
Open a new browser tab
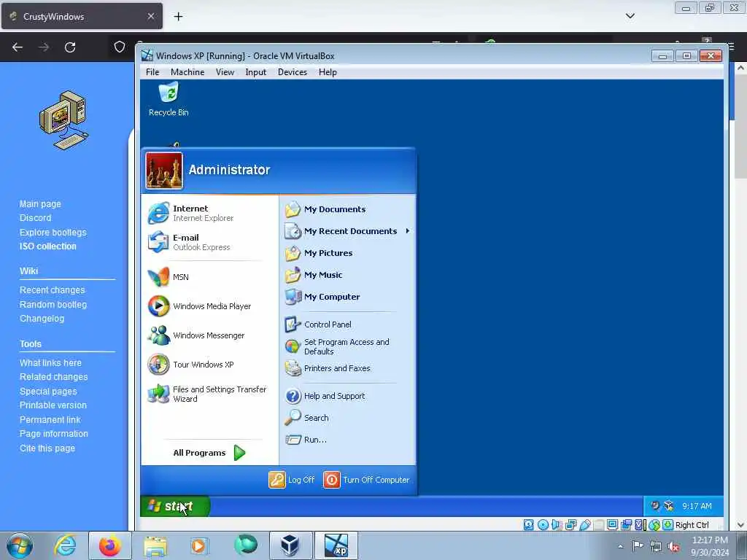pyautogui.click(x=178, y=17)
